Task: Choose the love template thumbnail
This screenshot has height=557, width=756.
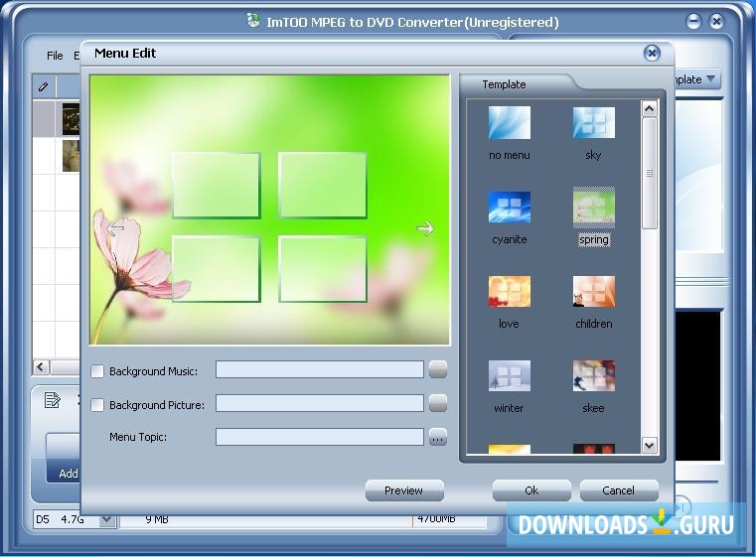Action: pyautogui.click(x=510, y=292)
